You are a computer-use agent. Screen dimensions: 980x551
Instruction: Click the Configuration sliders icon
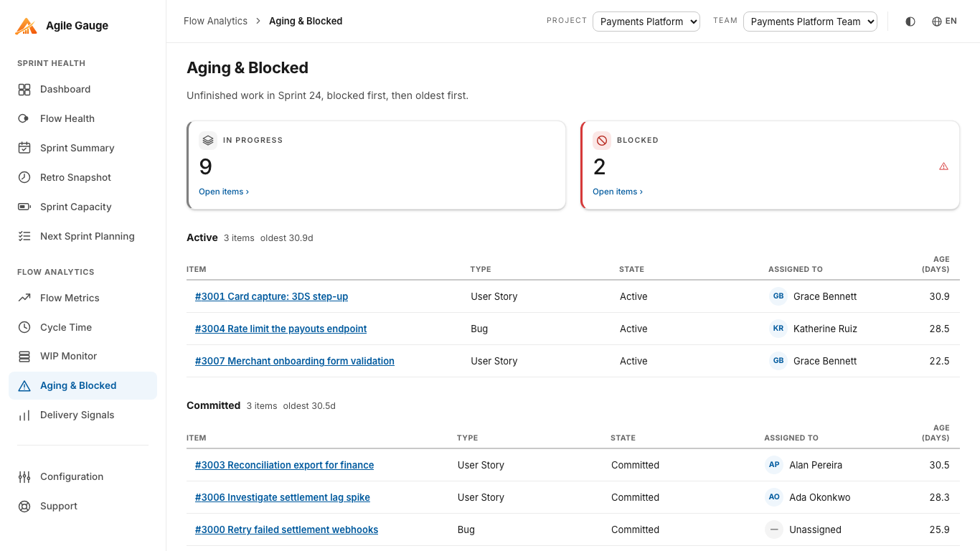[24, 477]
